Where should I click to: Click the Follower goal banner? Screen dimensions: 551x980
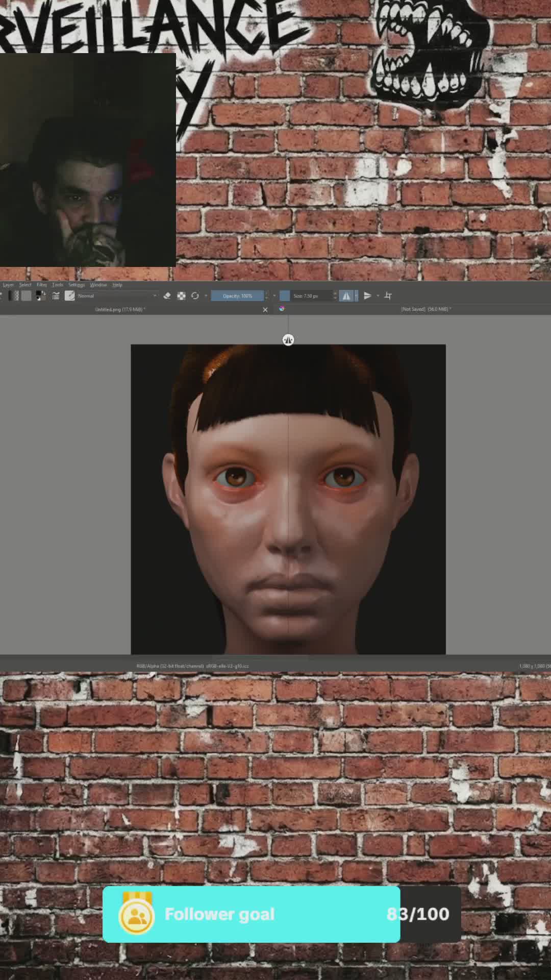tap(282, 914)
